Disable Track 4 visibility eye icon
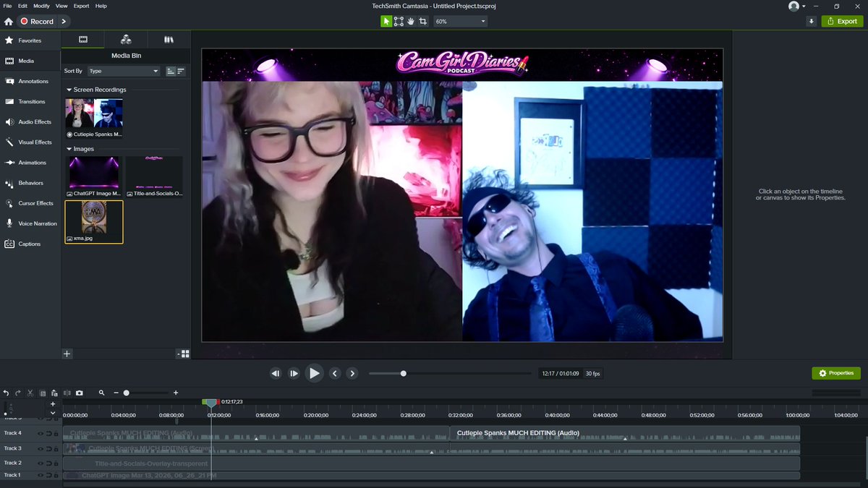This screenshot has height=488, width=868. pyautogui.click(x=40, y=433)
